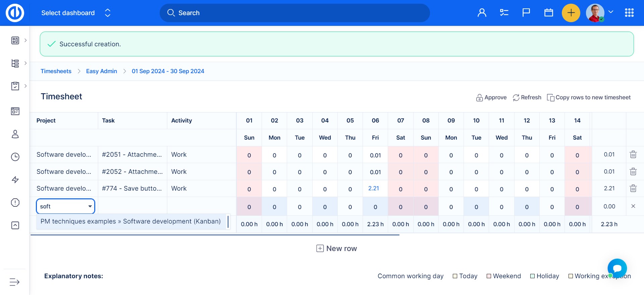Image resolution: width=644 pixels, height=295 pixels.
Task: Go to Timesheets breadcrumb
Action: click(56, 71)
